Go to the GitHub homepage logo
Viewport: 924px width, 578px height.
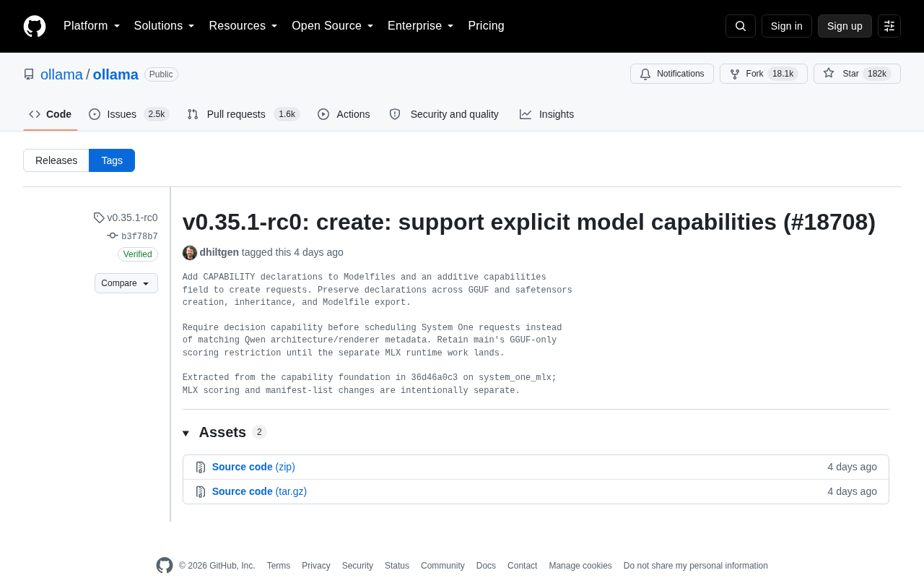coord(35,26)
